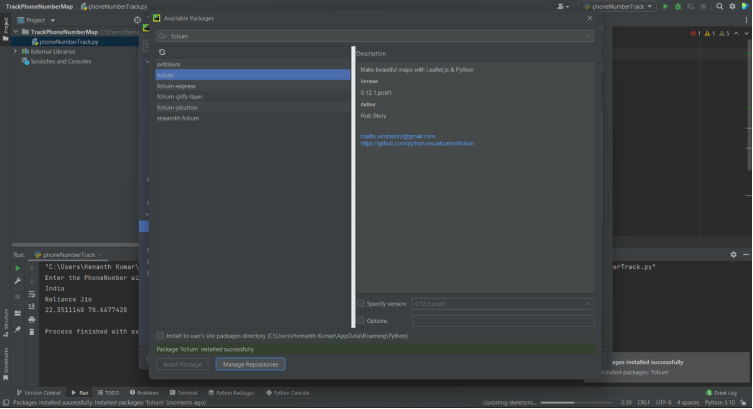Open Search Everywhere magnifier icon
The width and height of the screenshot is (753, 409).
point(719,6)
